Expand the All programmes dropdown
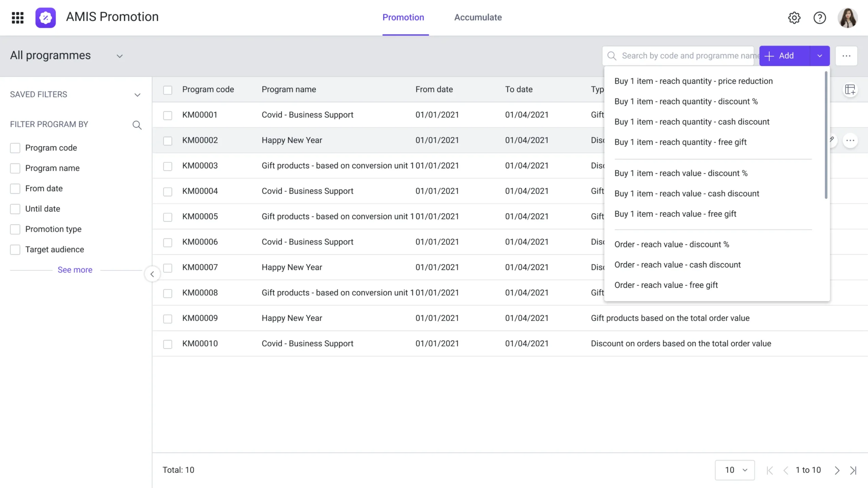This screenshot has width=868, height=488. click(x=119, y=56)
